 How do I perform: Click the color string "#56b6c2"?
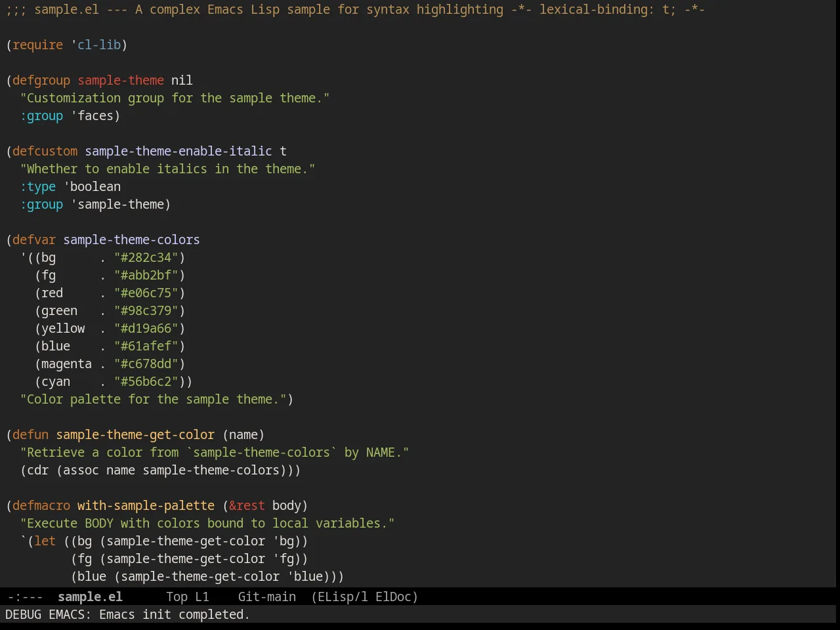coord(146,381)
